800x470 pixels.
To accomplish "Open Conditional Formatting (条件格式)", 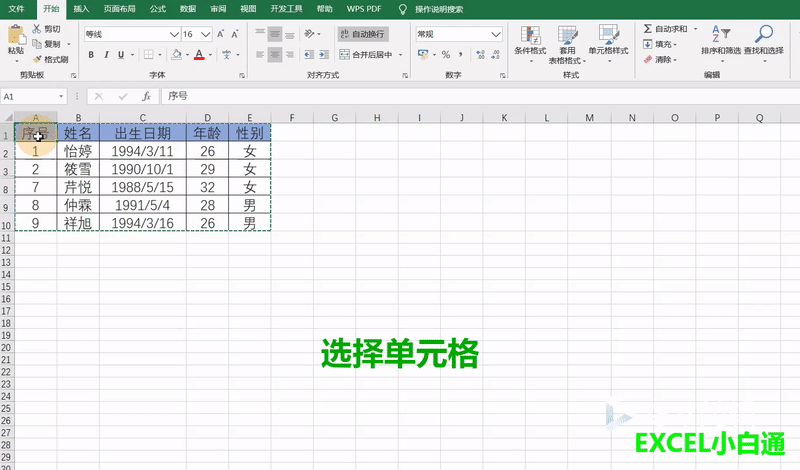I will click(530, 44).
